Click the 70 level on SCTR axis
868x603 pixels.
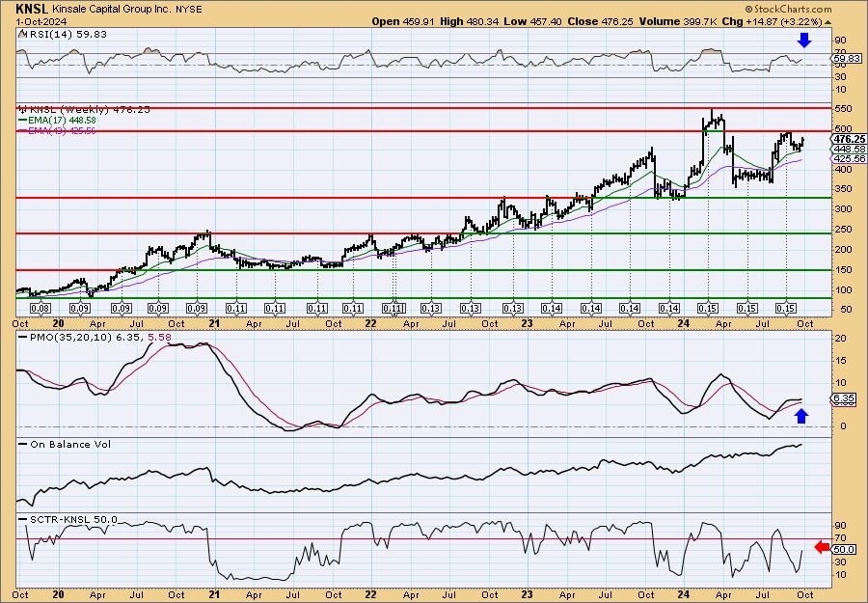point(841,537)
